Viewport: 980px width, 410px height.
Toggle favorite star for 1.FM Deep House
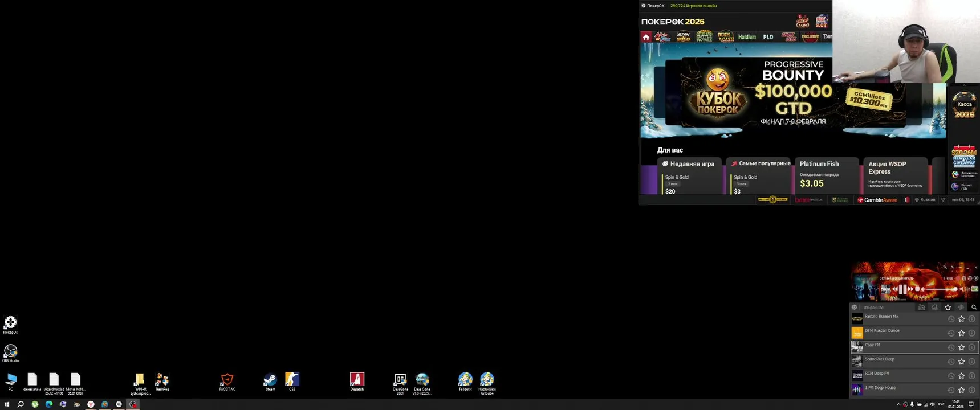(962, 390)
